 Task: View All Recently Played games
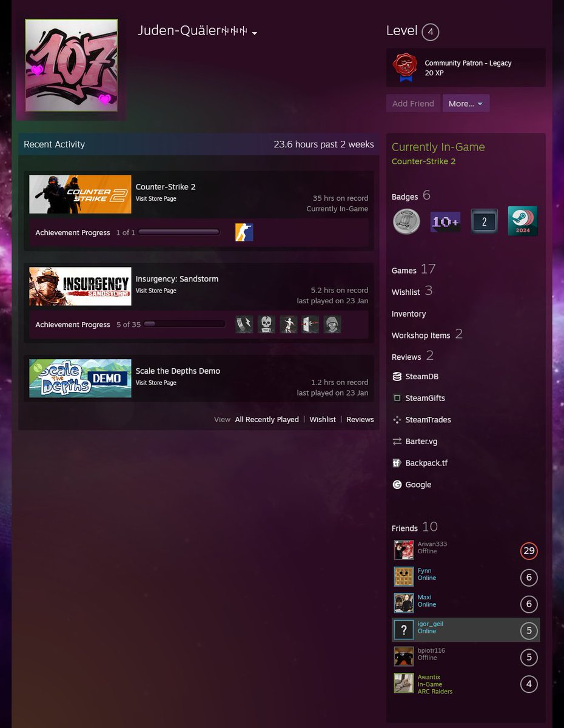[267, 419]
